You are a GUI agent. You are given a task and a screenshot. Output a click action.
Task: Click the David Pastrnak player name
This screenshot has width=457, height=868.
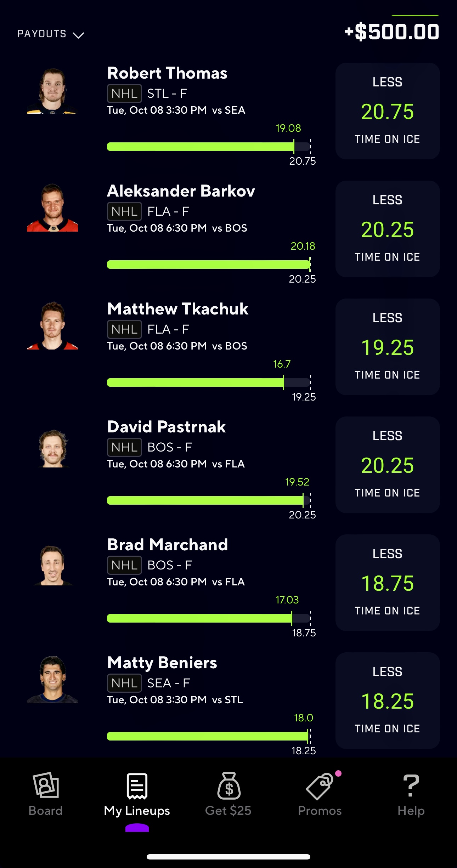tap(167, 427)
